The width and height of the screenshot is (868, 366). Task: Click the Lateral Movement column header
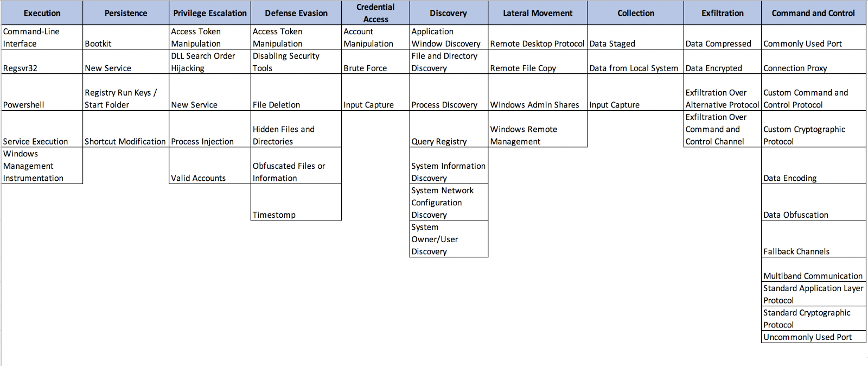click(x=537, y=13)
